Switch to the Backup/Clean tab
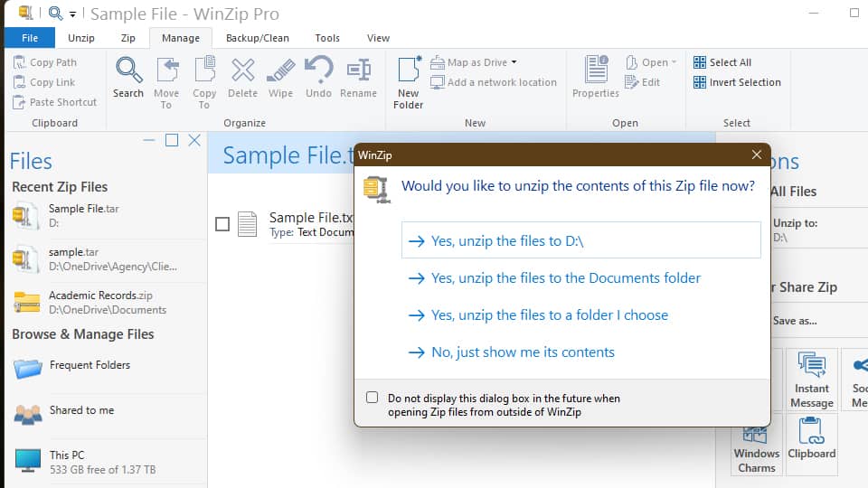The height and width of the screenshot is (488, 868). [x=258, y=38]
